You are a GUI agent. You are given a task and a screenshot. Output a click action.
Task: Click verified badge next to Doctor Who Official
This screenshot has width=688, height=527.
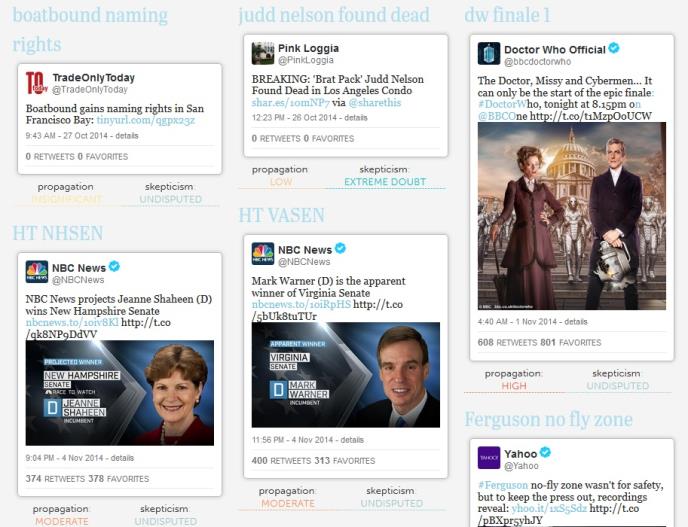point(614,48)
